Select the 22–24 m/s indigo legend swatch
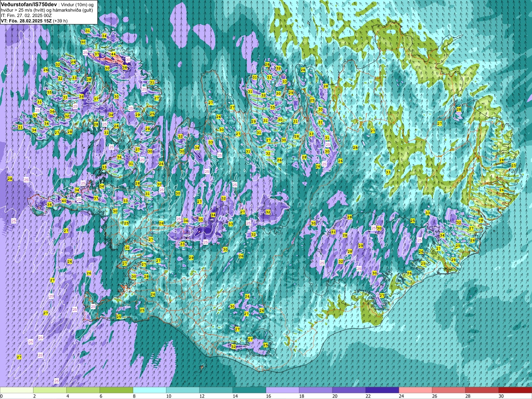 coord(382,390)
